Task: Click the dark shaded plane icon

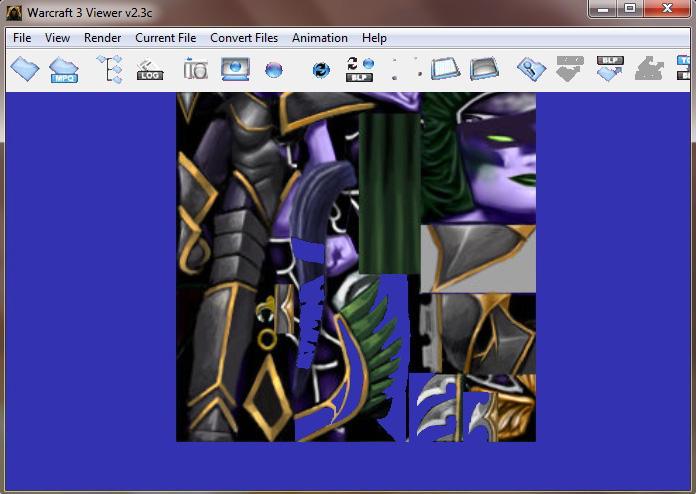Action: 484,69
